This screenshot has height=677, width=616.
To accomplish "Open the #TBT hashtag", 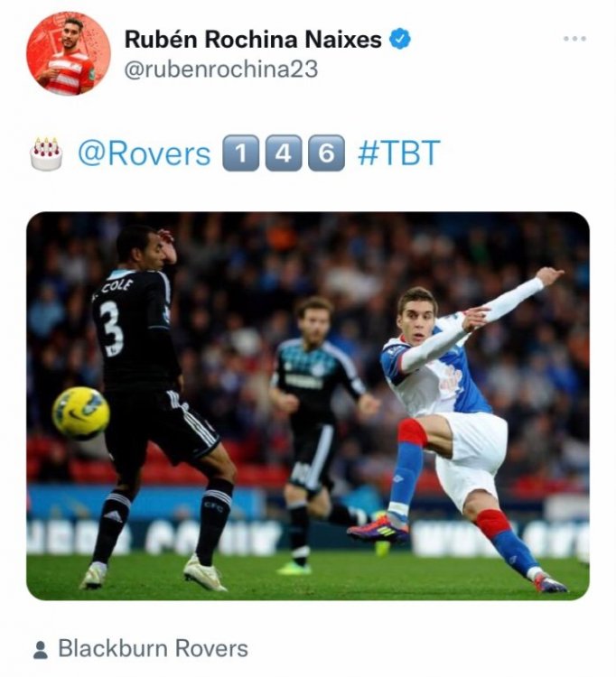I will tap(398, 153).
